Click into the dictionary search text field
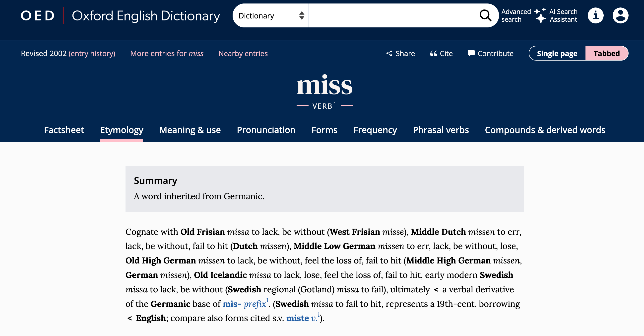This screenshot has height=336, width=644. tap(392, 15)
